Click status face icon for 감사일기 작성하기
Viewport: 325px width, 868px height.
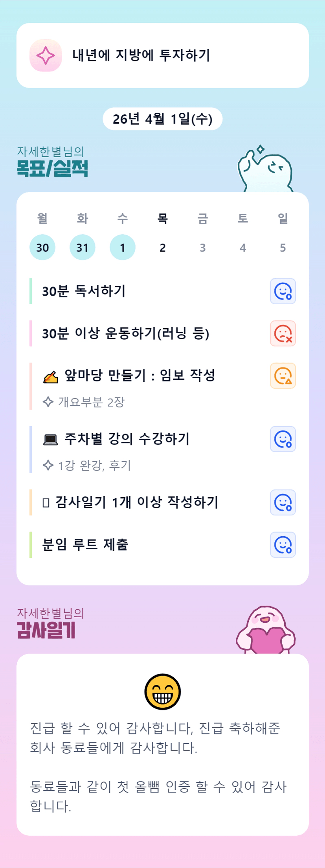283,502
